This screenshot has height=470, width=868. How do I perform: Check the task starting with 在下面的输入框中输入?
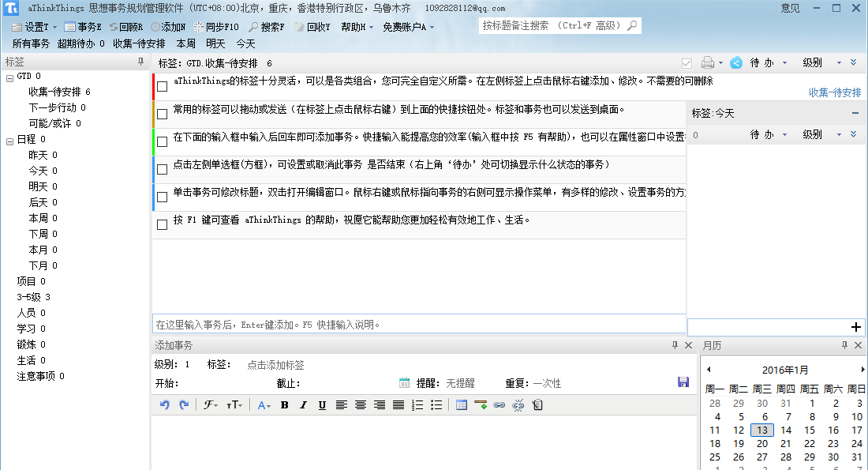pos(163,142)
